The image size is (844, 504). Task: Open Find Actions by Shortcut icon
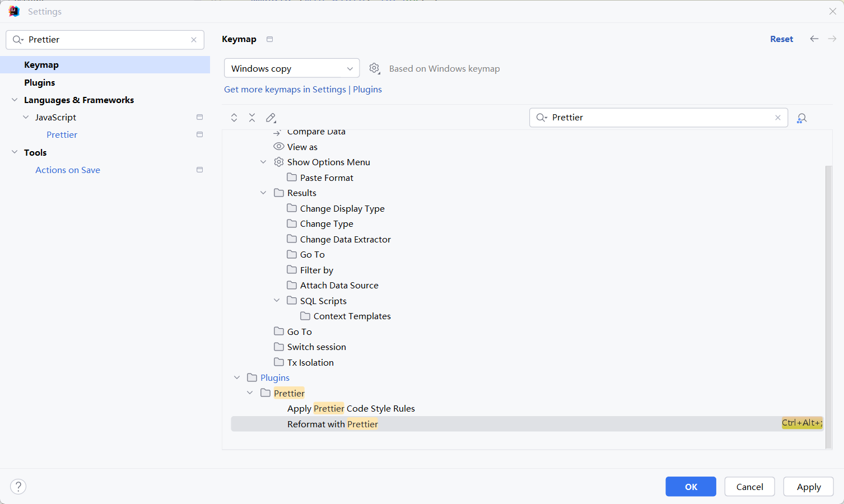[801, 118]
